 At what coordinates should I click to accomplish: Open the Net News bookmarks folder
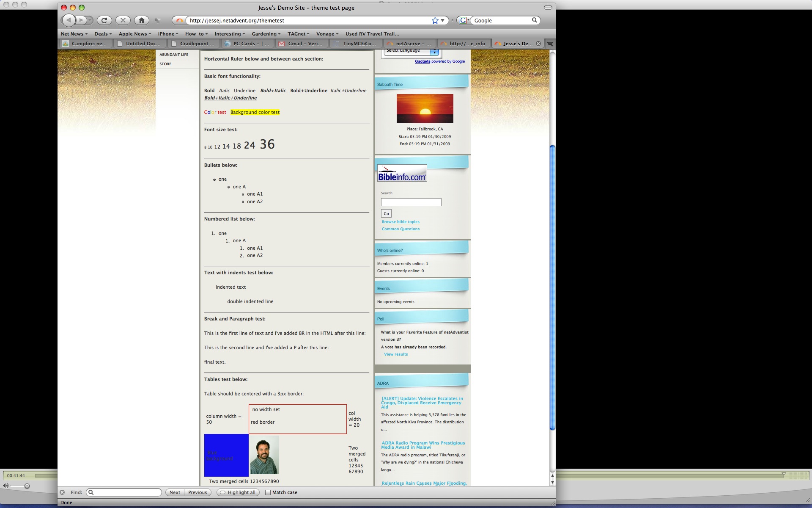tap(74, 34)
